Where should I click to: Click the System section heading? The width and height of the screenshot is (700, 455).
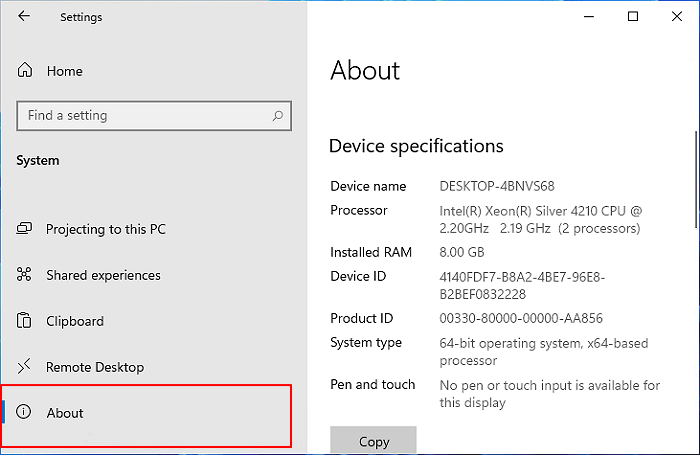[38, 160]
